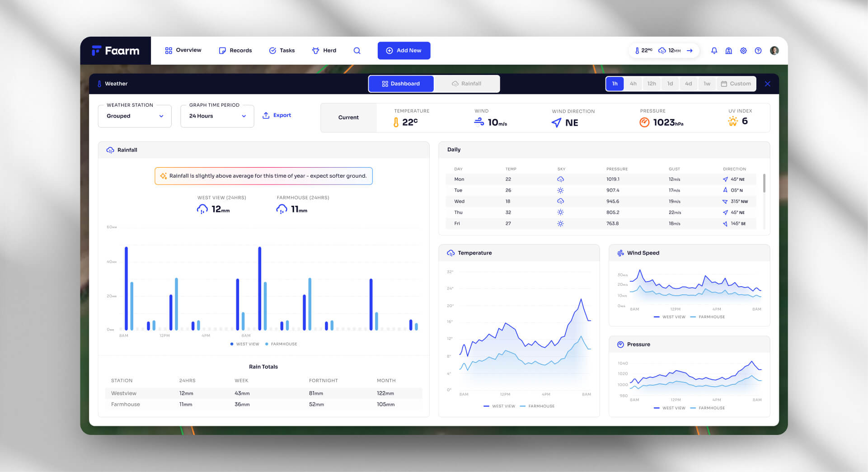
Task: Click the Add New button
Action: click(404, 51)
